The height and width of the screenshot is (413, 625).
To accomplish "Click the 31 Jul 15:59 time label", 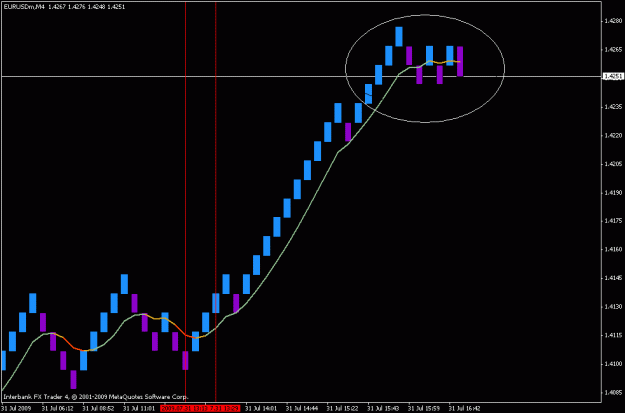I will (424, 409).
